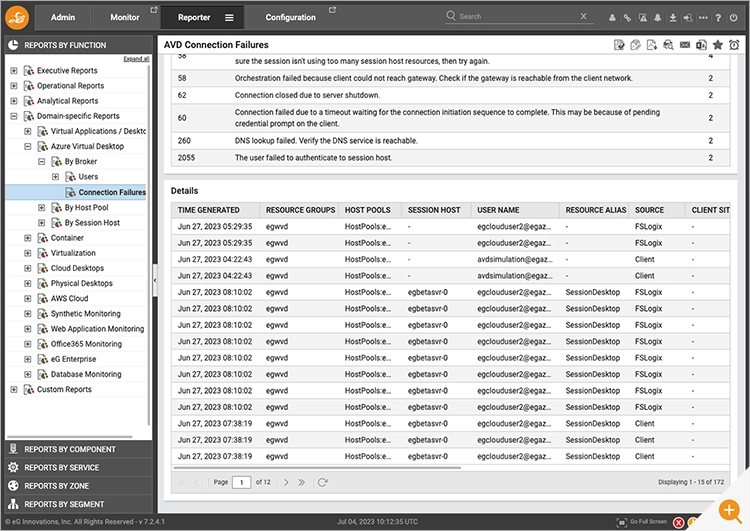Image resolution: width=750 pixels, height=531 pixels.
Task: Refresh the details table
Action: point(322,482)
